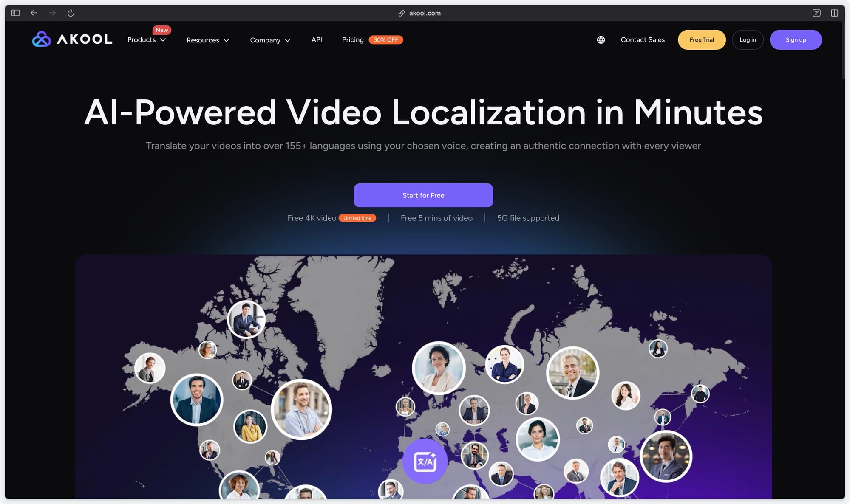
Task: Click the subtitle about 155+ languages
Action: pos(423,146)
